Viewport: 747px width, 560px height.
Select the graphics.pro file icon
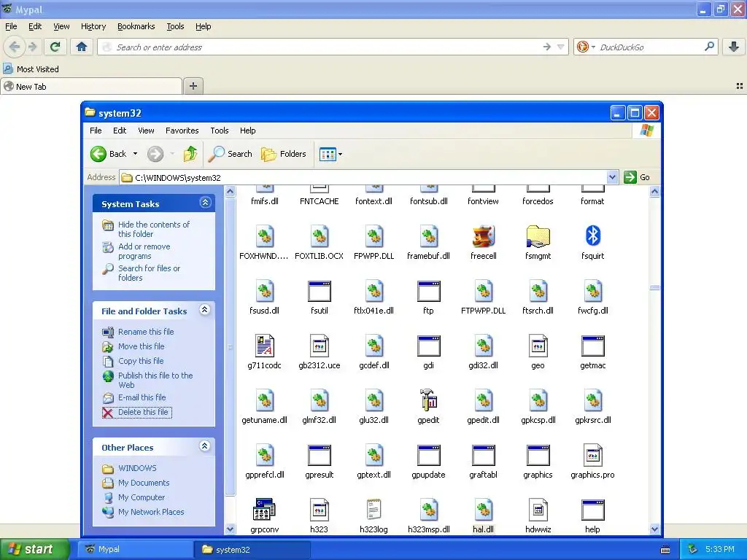coord(592,455)
